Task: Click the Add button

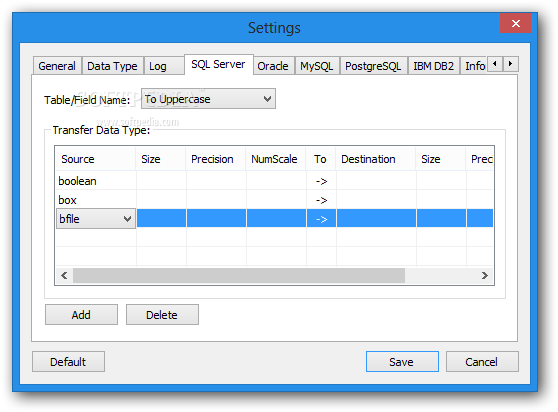Action: (81, 315)
